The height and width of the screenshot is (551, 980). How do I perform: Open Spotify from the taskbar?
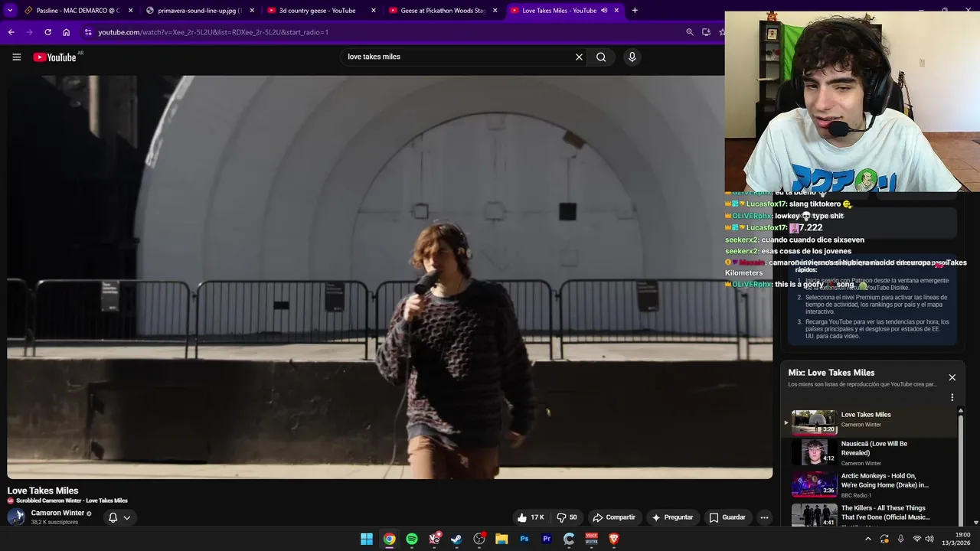click(412, 539)
